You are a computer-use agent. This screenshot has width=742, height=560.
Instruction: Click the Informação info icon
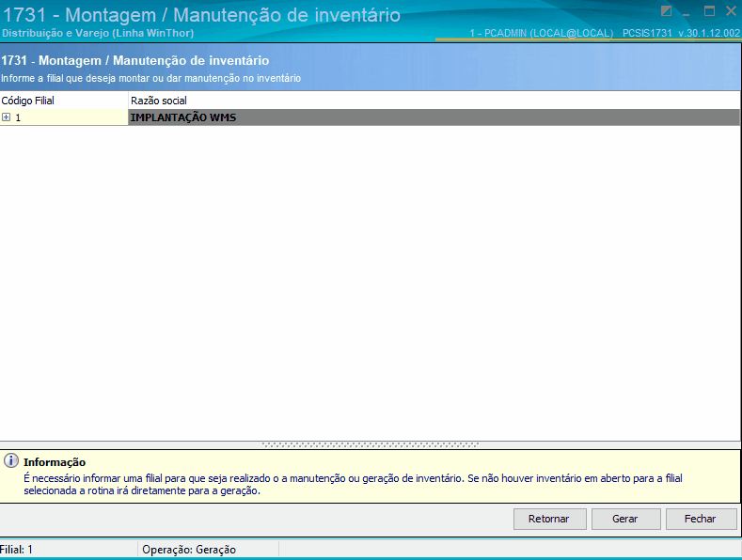click(x=11, y=460)
